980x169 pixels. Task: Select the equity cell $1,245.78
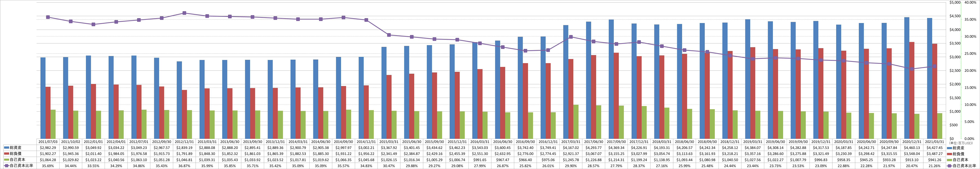point(571,160)
